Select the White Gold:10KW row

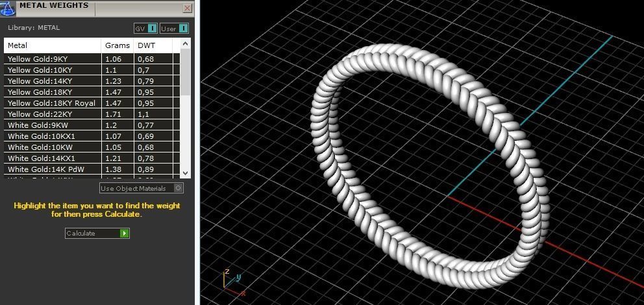point(92,147)
